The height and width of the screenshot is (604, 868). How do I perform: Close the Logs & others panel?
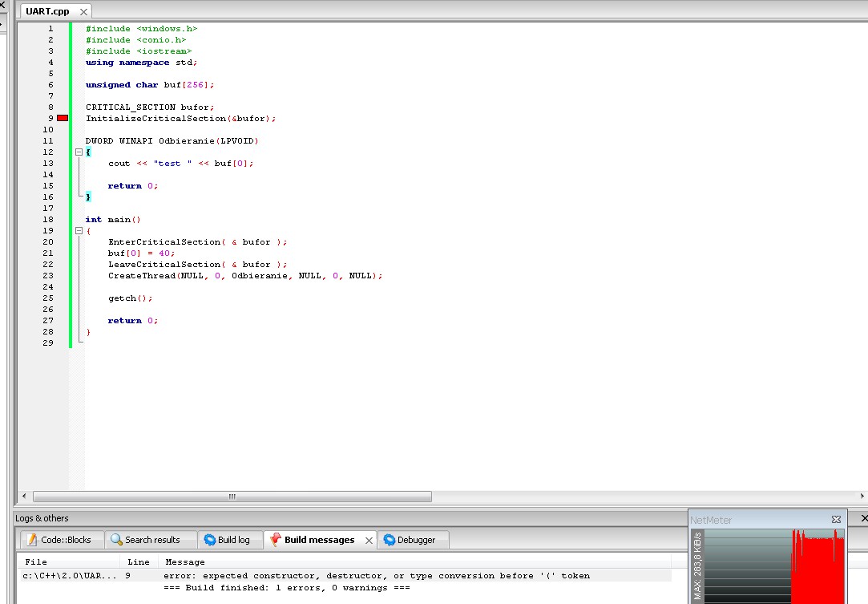click(x=864, y=518)
